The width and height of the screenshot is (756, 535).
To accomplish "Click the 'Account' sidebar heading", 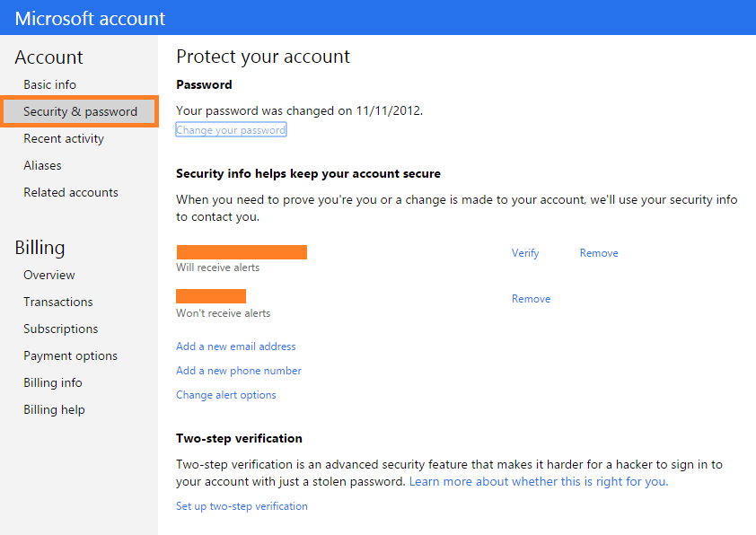I will [x=48, y=57].
